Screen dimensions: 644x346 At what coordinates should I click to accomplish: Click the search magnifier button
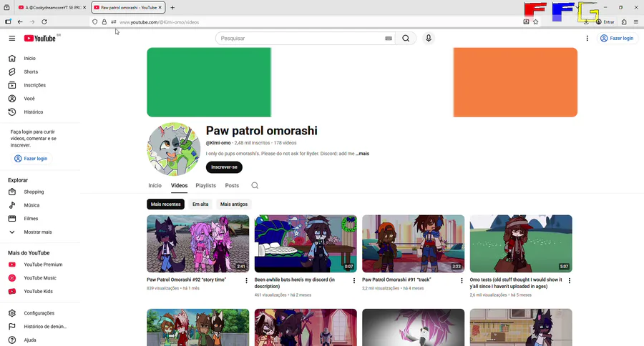[x=406, y=38]
